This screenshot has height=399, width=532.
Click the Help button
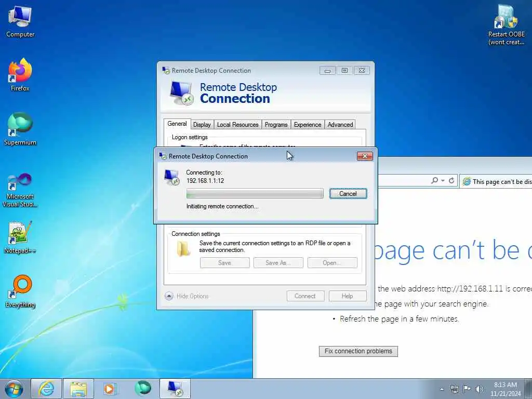tap(348, 296)
